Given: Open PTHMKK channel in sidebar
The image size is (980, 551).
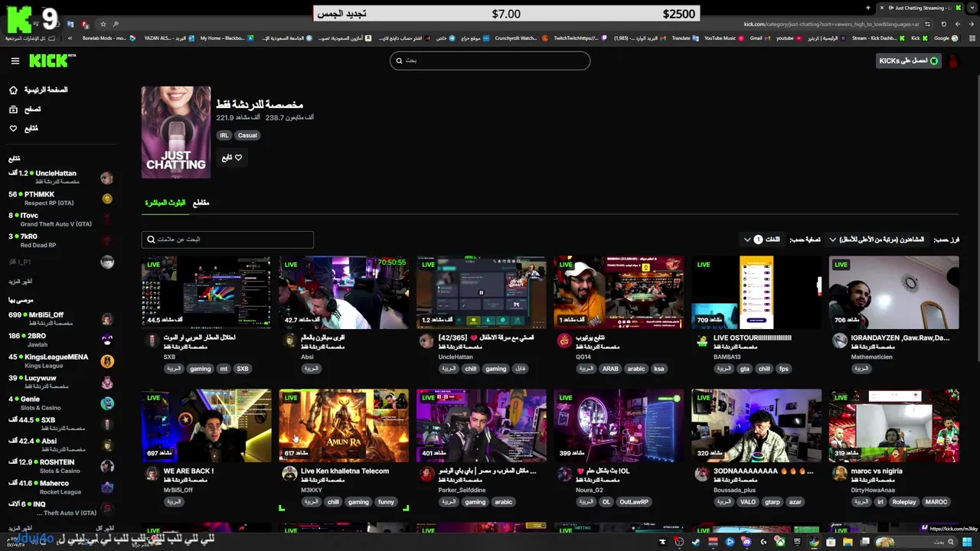Looking at the screenshot, I should [x=60, y=199].
